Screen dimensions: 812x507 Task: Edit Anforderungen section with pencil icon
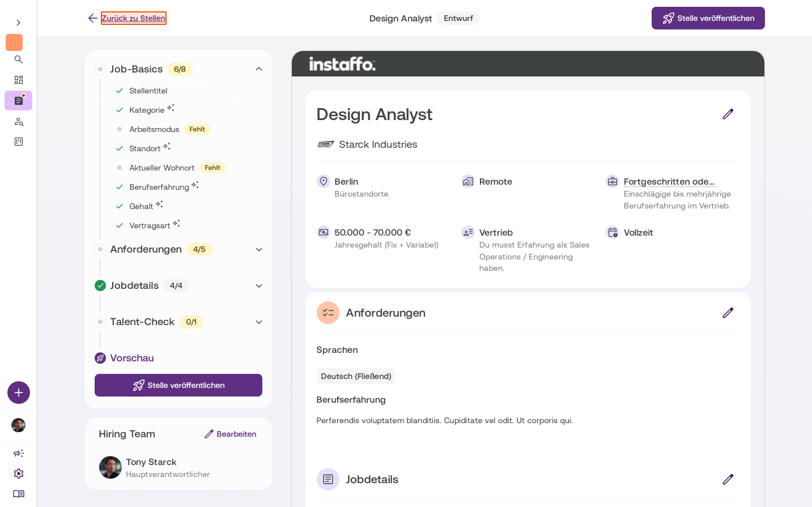pos(728,313)
